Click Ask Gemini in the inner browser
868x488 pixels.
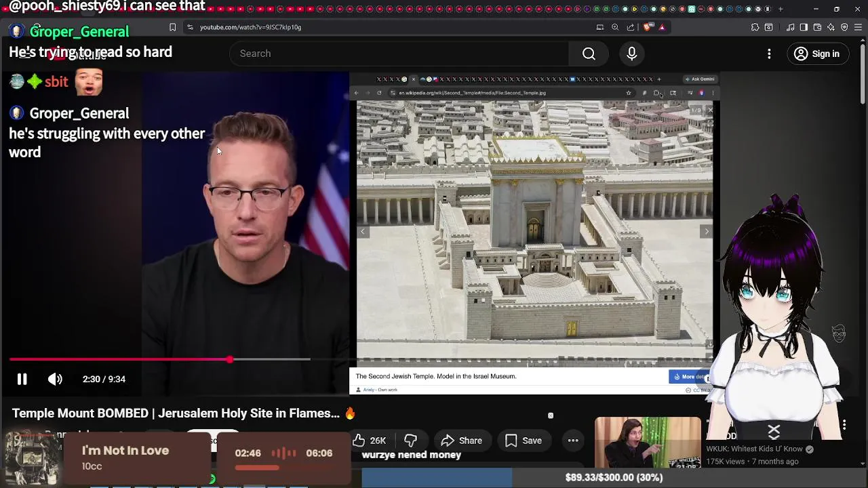[x=699, y=79]
